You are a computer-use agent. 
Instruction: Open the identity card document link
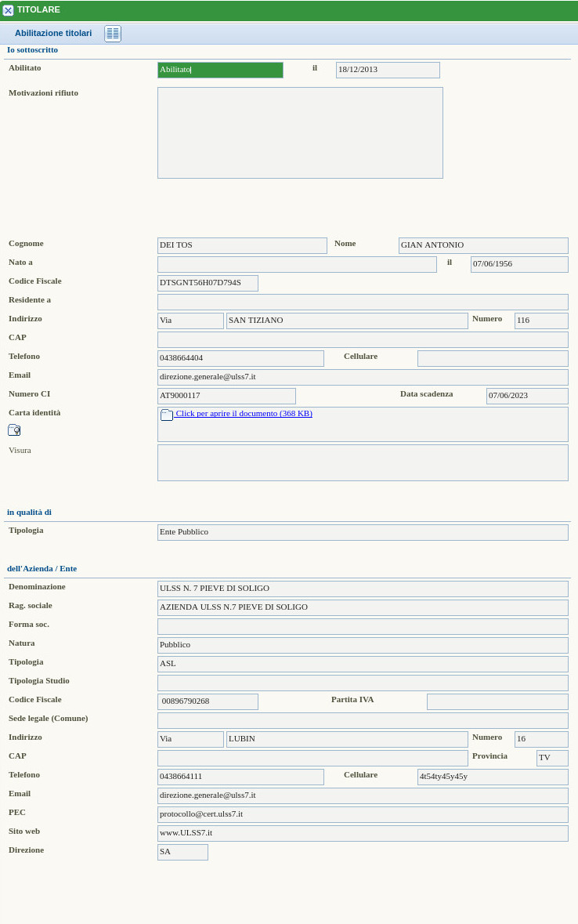244,413
